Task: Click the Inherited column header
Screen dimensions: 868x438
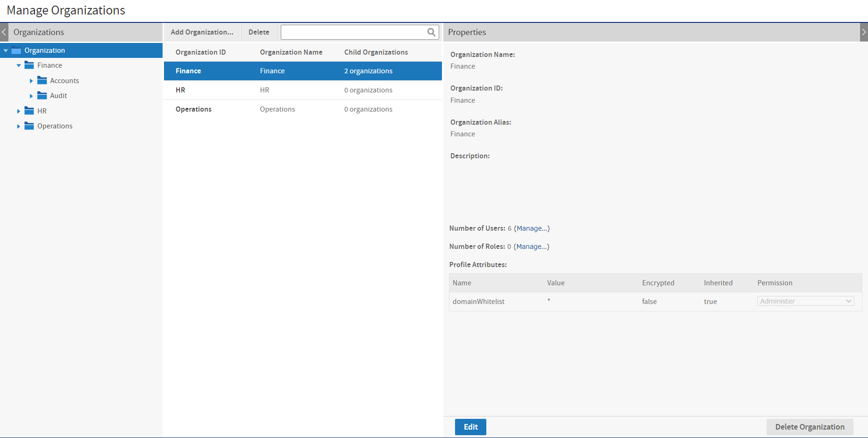Action: coord(718,283)
